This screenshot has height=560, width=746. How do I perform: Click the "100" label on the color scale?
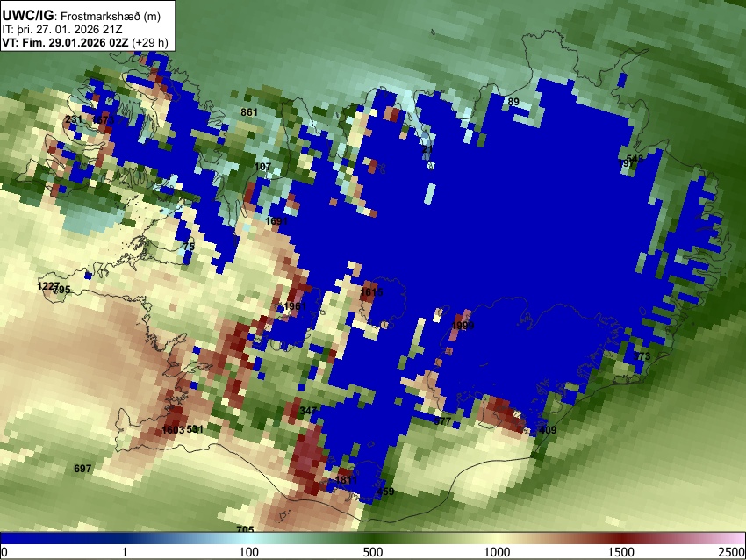(x=248, y=552)
